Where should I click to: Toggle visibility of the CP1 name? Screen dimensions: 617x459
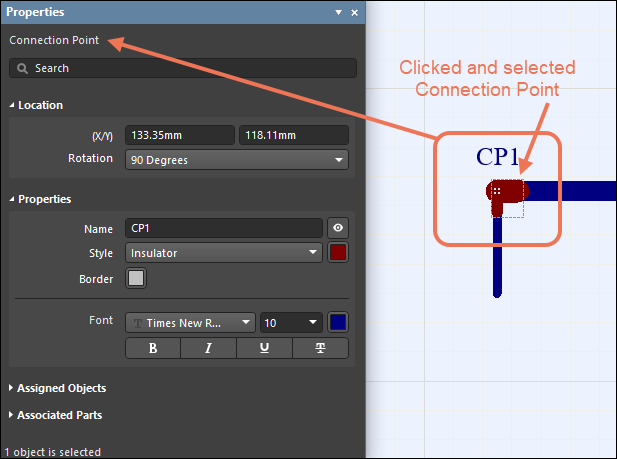[338, 228]
